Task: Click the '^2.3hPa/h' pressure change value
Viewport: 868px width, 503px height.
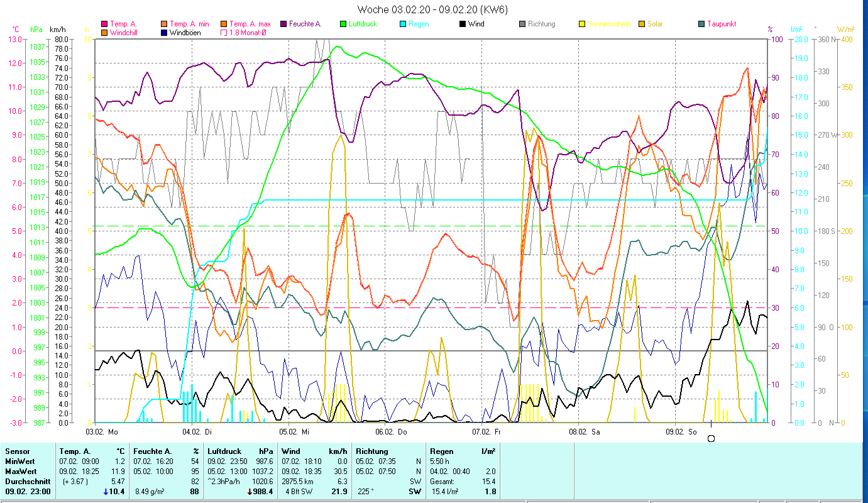Action: [225, 482]
